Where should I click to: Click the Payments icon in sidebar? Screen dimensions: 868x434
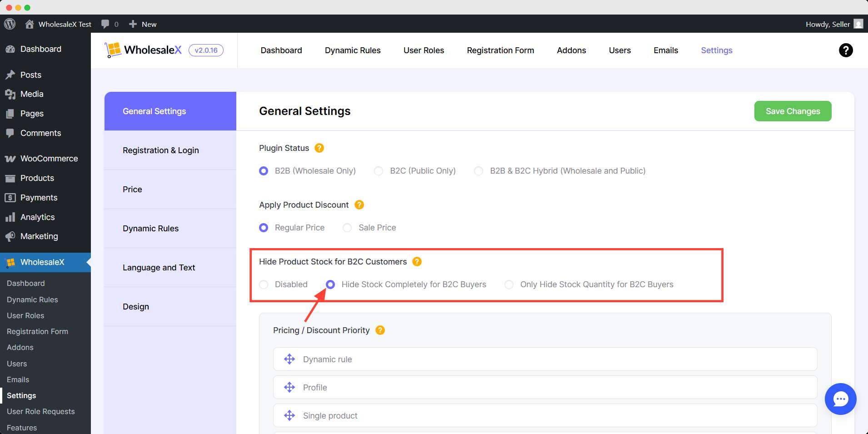(x=10, y=198)
